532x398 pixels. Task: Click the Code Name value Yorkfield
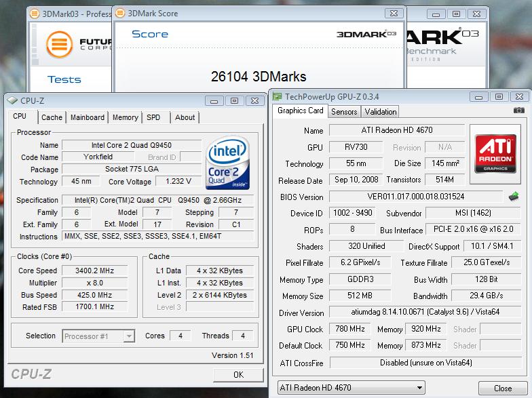pyautogui.click(x=98, y=157)
